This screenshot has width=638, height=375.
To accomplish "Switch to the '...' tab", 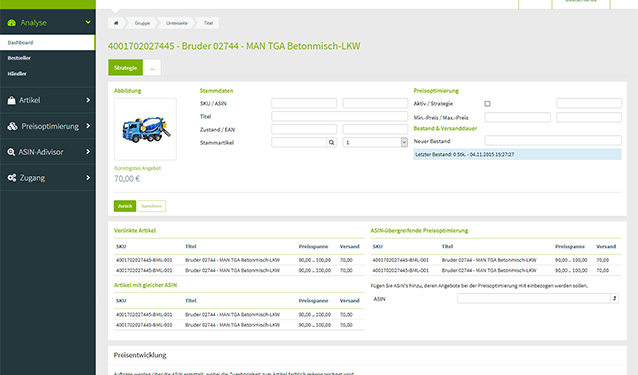I will pos(152,68).
